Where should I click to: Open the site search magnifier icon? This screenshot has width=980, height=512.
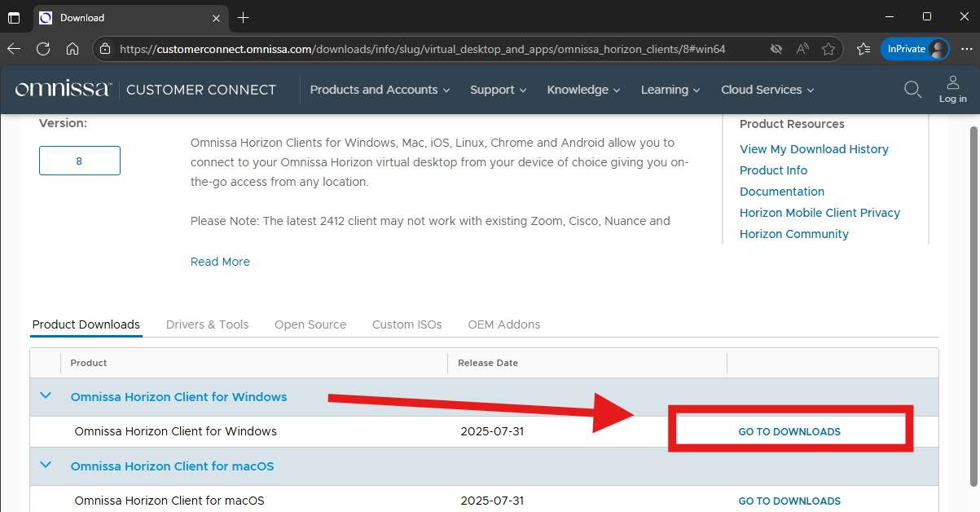click(913, 89)
